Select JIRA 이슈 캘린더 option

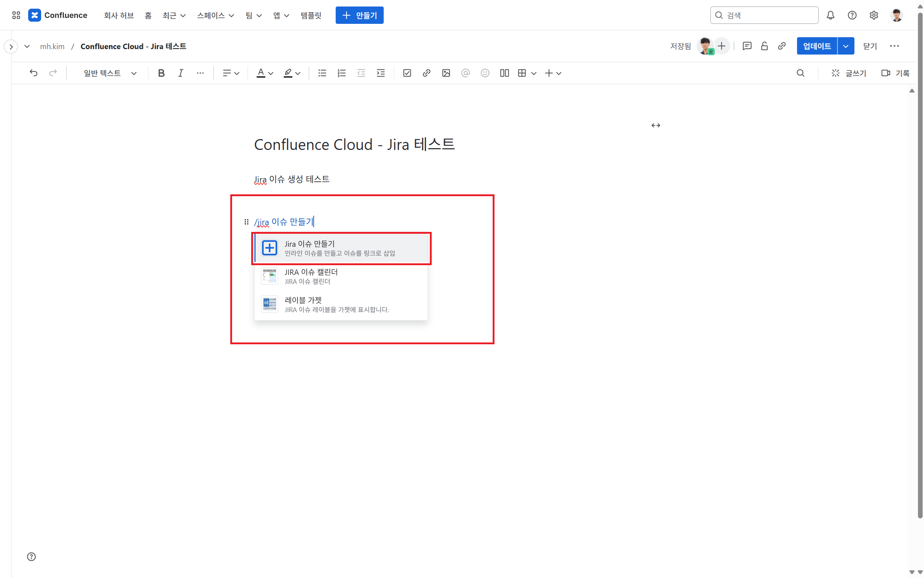coord(341,276)
